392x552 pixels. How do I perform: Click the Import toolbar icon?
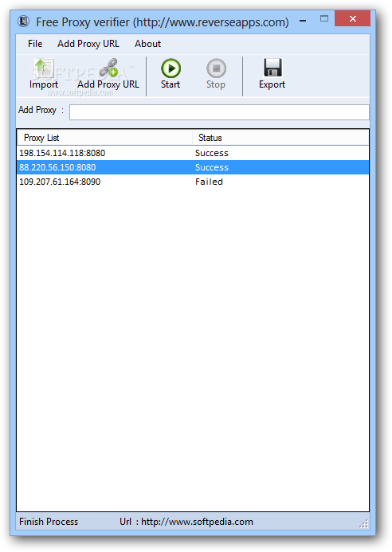point(44,68)
